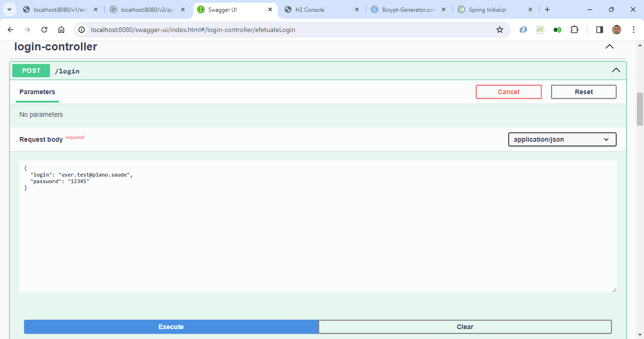Cancel the try-it-out mode
Viewport: 644px width, 339px height.
click(509, 92)
